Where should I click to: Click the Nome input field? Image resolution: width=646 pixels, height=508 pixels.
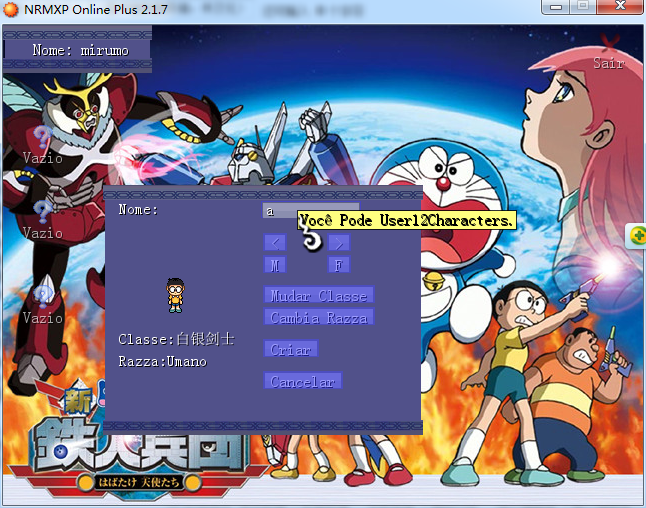(311, 211)
